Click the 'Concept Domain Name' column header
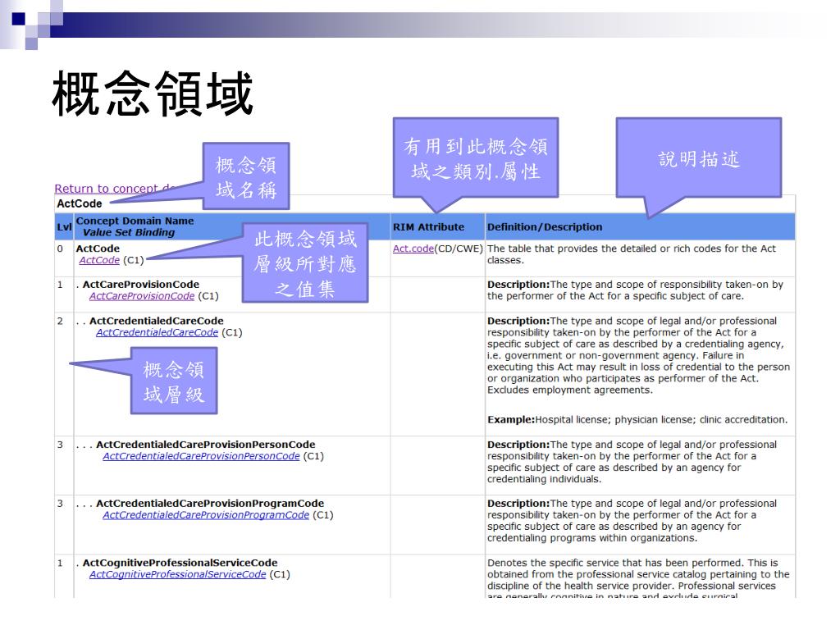Viewport: 840px width, 630px height. 135,221
